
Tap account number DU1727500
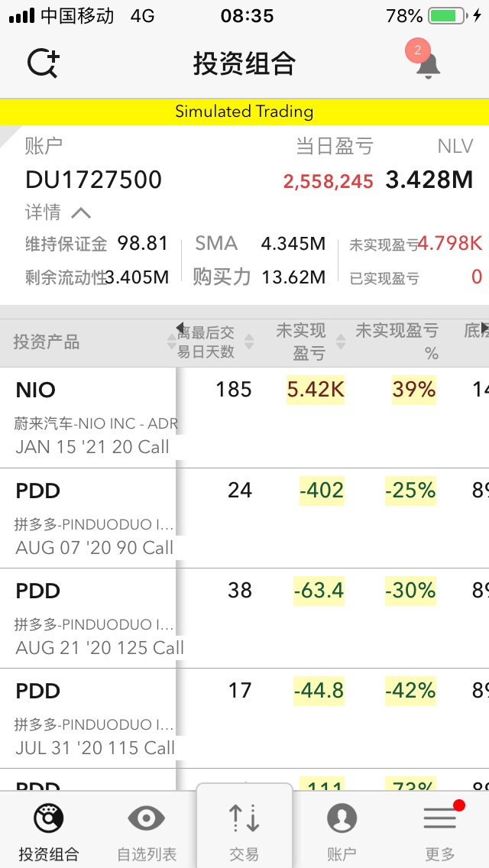click(x=93, y=180)
